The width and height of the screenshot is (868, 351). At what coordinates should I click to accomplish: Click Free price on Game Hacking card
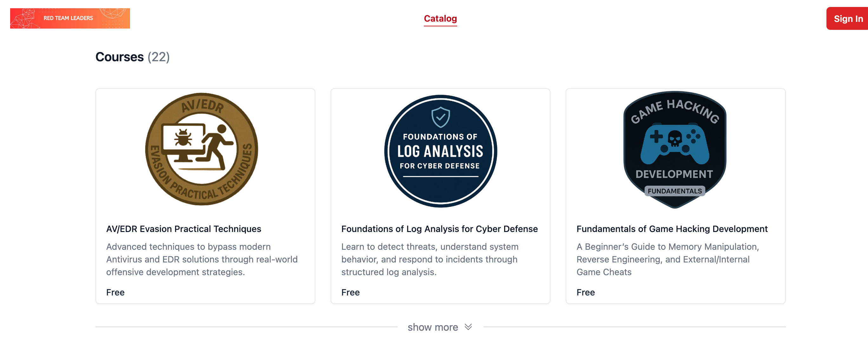pyautogui.click(x=585, y=292)
